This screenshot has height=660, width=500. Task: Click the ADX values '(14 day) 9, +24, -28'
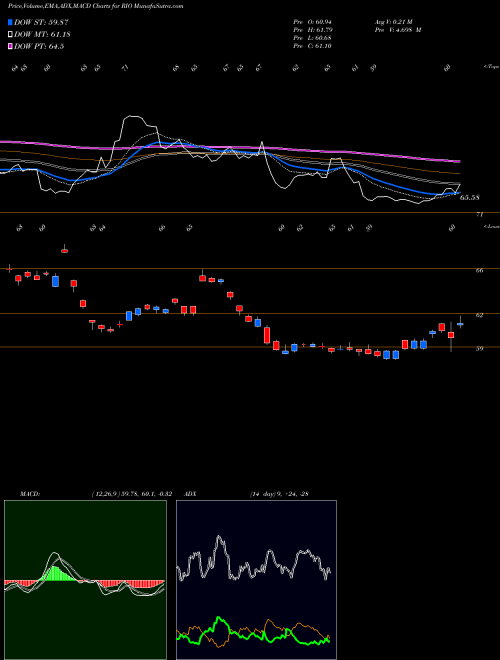(x=279, y=494)
